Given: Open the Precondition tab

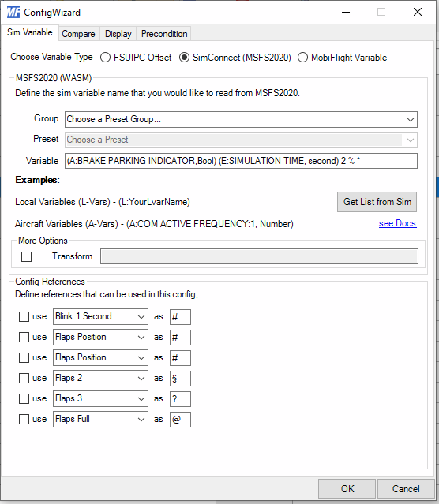Looking at the screenshot, I should pos(164,34).
